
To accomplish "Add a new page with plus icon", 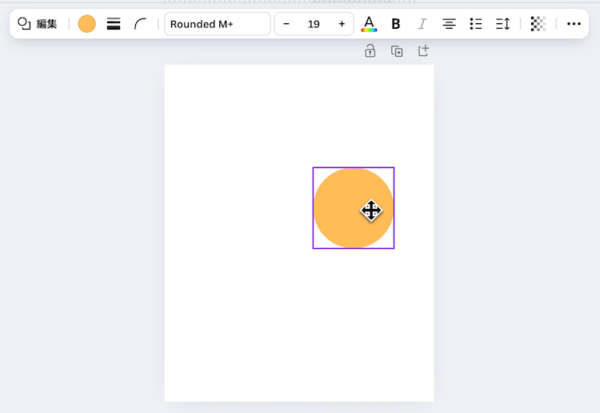I will tap(423, 51).
